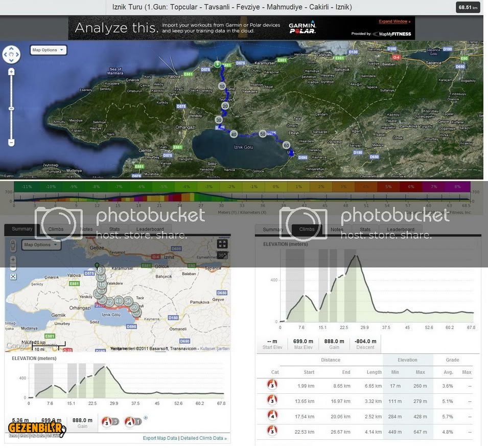Toggle fullscreen on the small summary map
This screenshot has height=448, width=488.
pos(222,244)
